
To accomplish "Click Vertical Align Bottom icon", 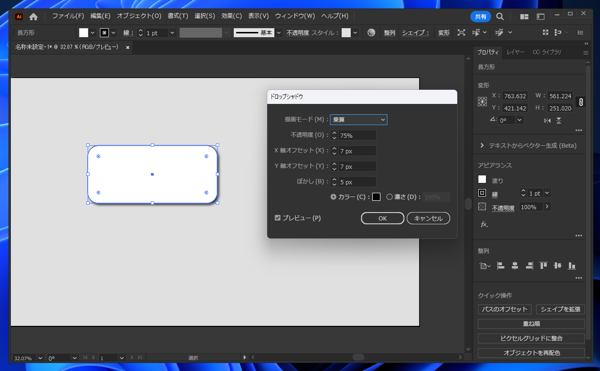I will click(572, 265).
